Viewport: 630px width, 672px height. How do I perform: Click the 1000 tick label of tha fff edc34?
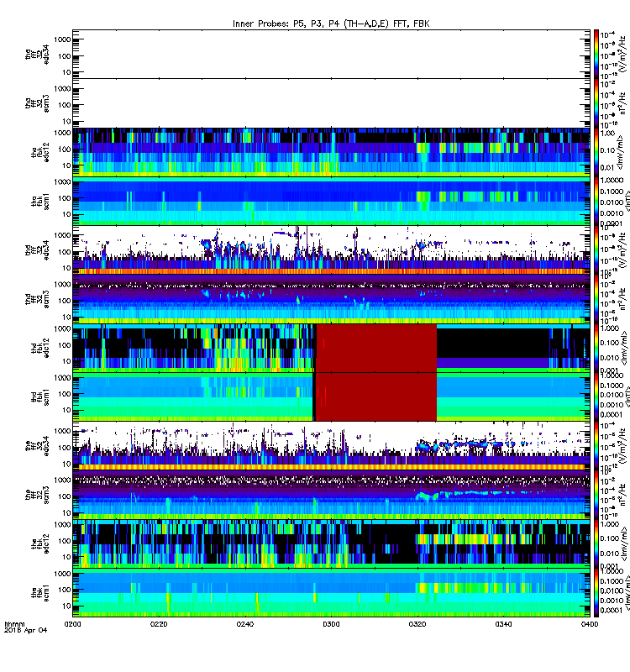[62, 39]
